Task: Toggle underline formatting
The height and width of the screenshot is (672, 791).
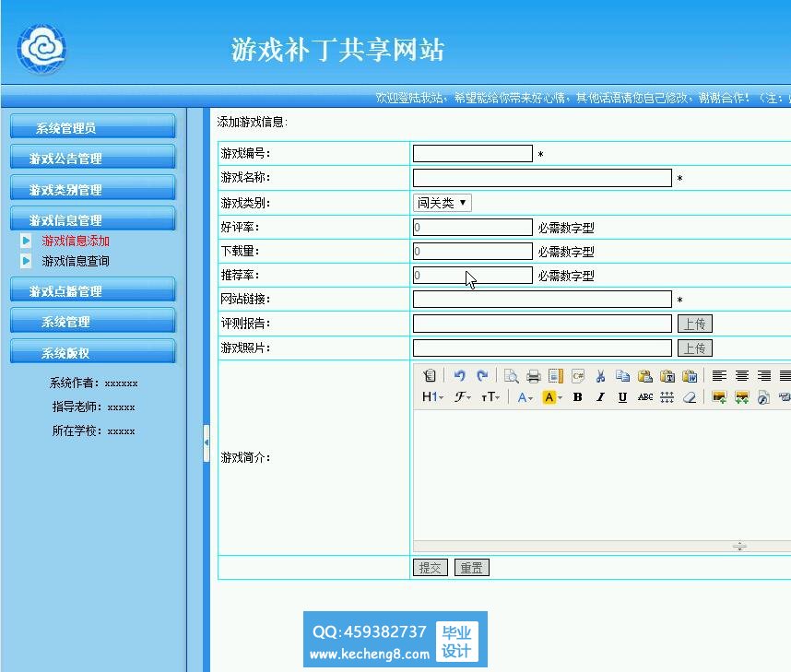Action: pos(622,397)
